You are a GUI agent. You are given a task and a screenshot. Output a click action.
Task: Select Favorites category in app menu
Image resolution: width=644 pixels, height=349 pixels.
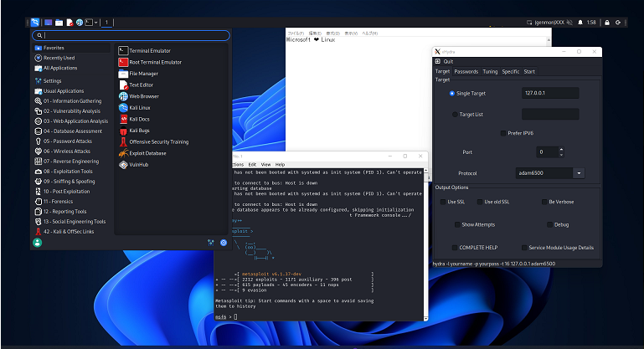72,48
